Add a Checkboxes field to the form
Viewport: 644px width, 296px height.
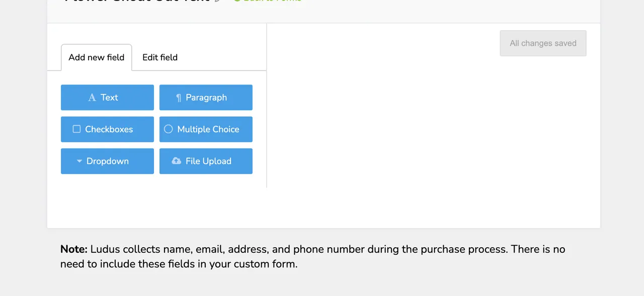(107, 129)
